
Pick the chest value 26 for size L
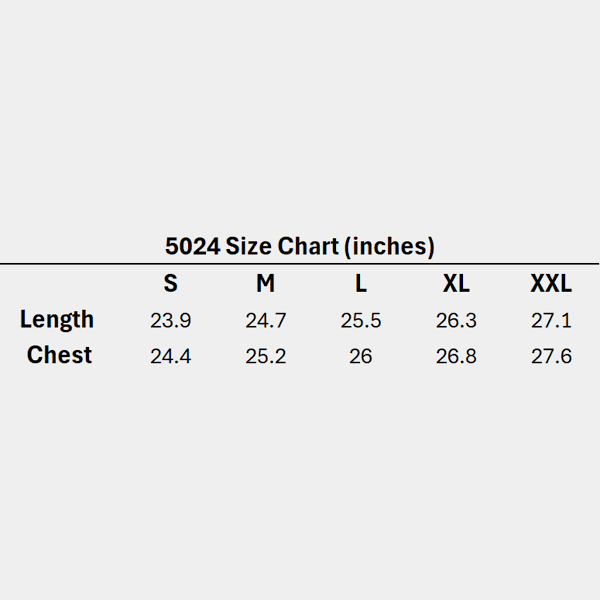(x=361, y=356)
